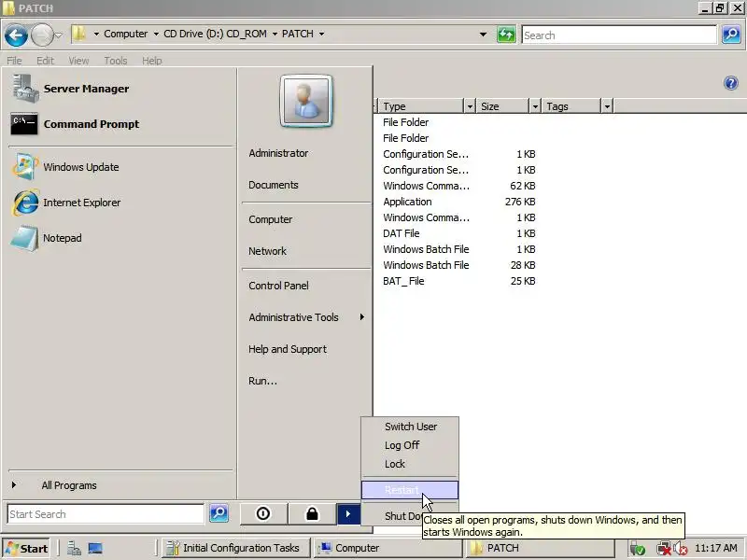Click the Explorer Forward arrow button
This screenshot has height=560, width=747.
[42, 35]
